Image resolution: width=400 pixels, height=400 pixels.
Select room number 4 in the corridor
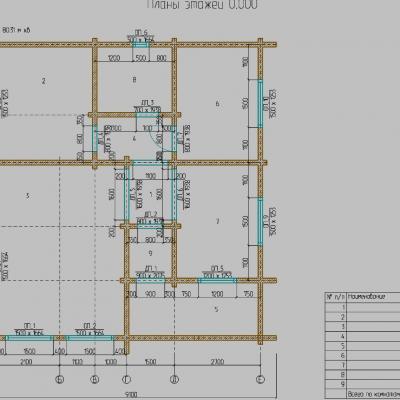tap(134, 138)
